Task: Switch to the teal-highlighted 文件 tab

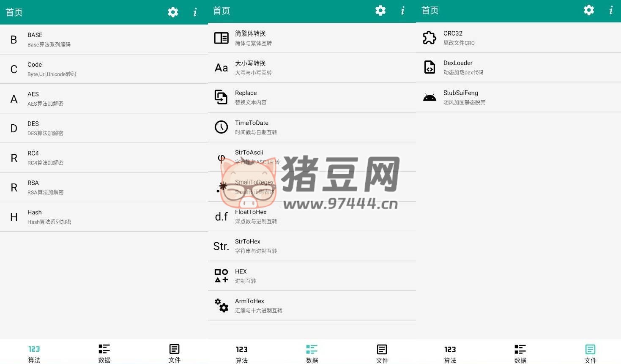Action: (x=590, y=353)
